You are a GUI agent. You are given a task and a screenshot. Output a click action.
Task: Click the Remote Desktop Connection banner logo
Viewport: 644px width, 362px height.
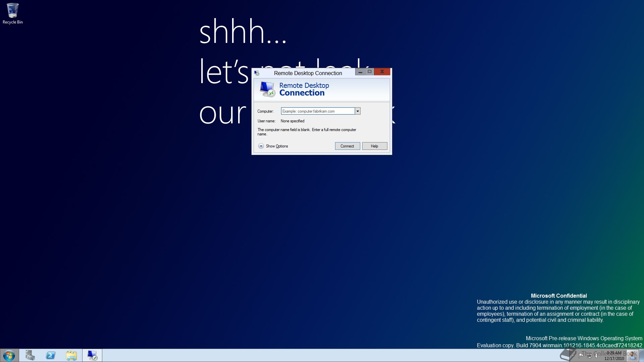[267, 89]
